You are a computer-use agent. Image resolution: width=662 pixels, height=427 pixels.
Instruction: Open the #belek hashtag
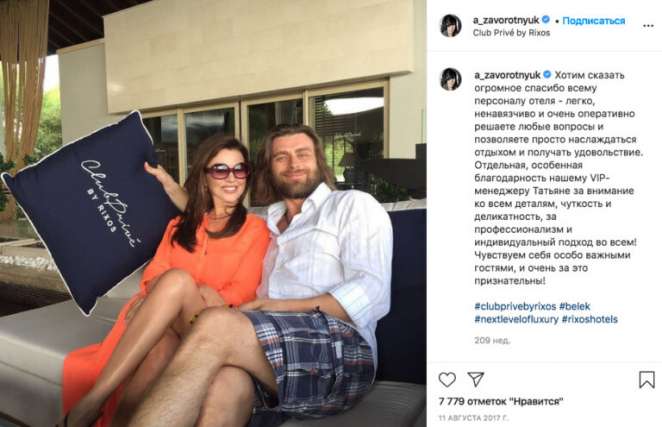(575, 306)
